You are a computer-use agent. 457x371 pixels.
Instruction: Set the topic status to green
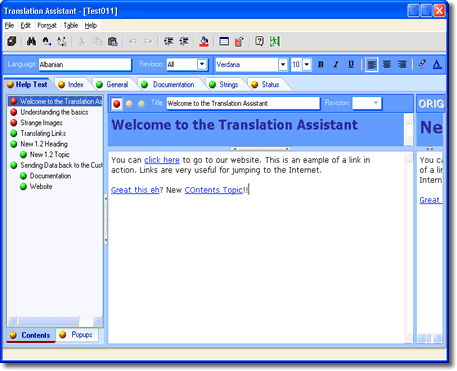pyautogui.click(x=141, y=104)
